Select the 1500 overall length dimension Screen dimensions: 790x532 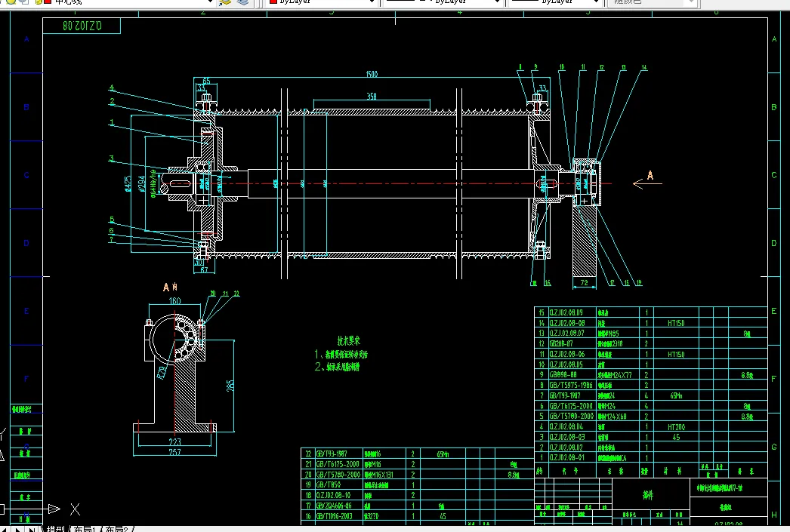tap(372, 74)
